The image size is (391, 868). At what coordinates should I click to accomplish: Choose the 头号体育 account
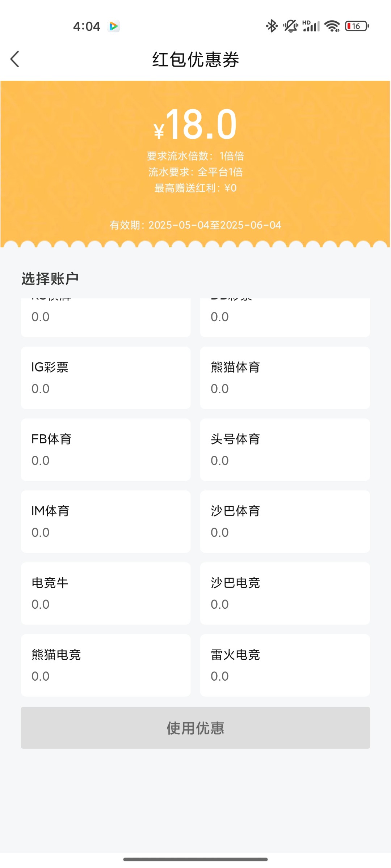pos(285,450)
